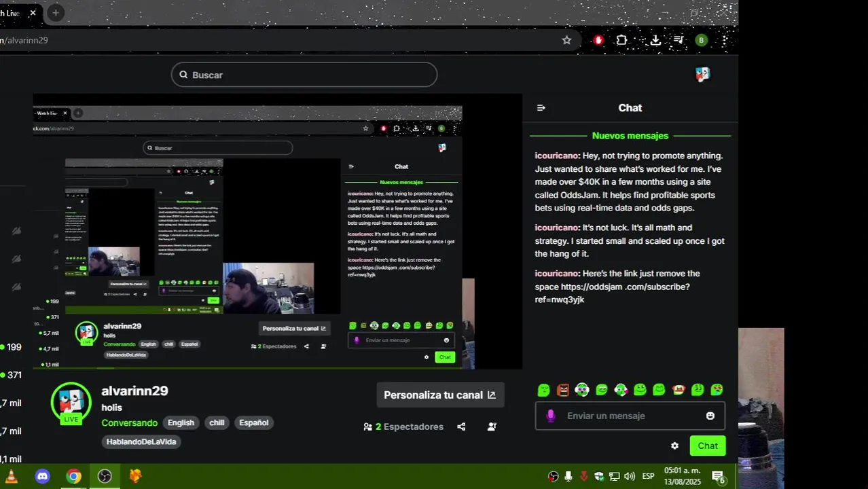The height and width of the screenshot is (489, 868).
Task: Open Chrome profile B avatar
Action: point(702,40)
